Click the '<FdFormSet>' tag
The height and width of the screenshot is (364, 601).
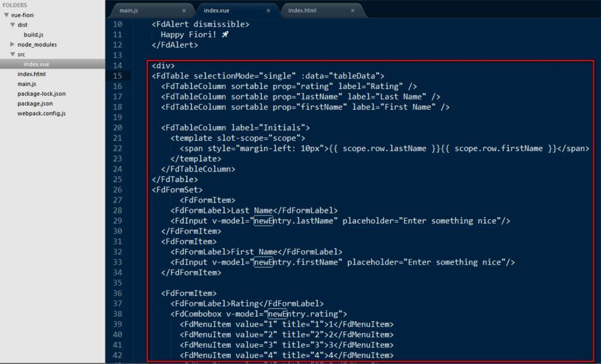[x=177, y=190]
